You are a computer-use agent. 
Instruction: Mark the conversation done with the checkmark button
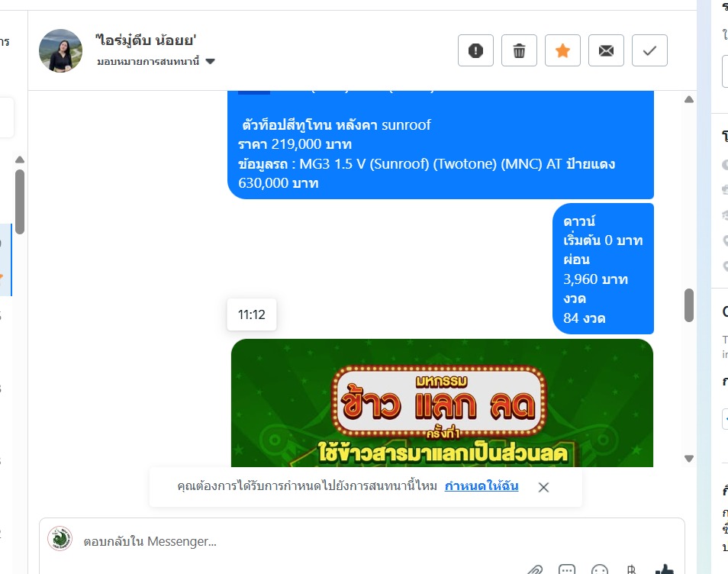click(x=649, y=50)
